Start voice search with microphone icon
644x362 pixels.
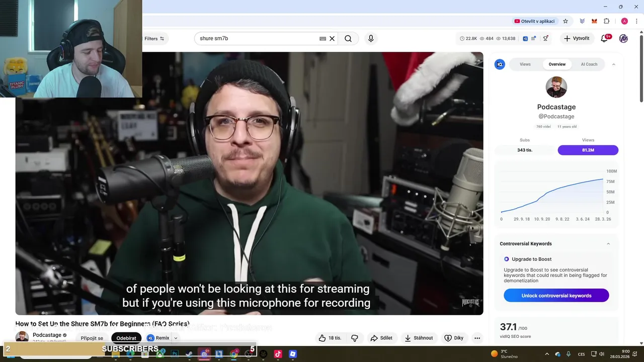pos(371,39)
